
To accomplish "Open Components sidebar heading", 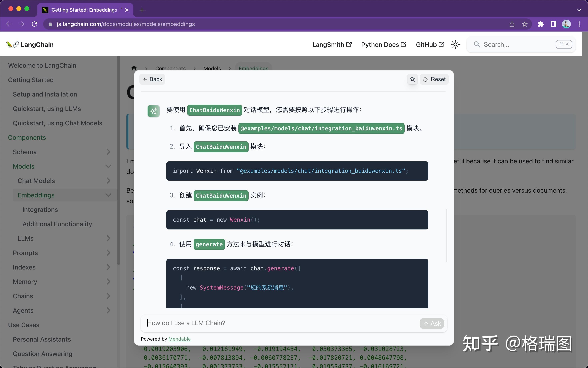I will coord(27,138).
